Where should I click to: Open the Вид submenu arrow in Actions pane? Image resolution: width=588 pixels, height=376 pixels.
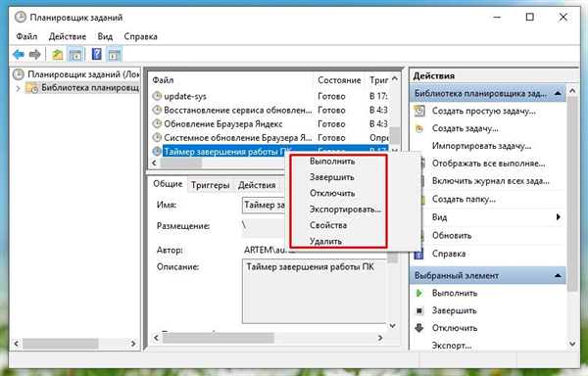coord(559,216)
